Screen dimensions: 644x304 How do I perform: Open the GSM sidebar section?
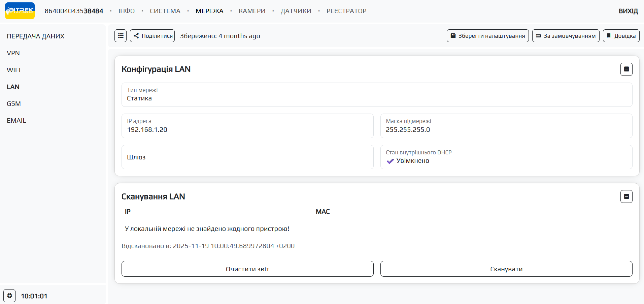click(14, 103)
